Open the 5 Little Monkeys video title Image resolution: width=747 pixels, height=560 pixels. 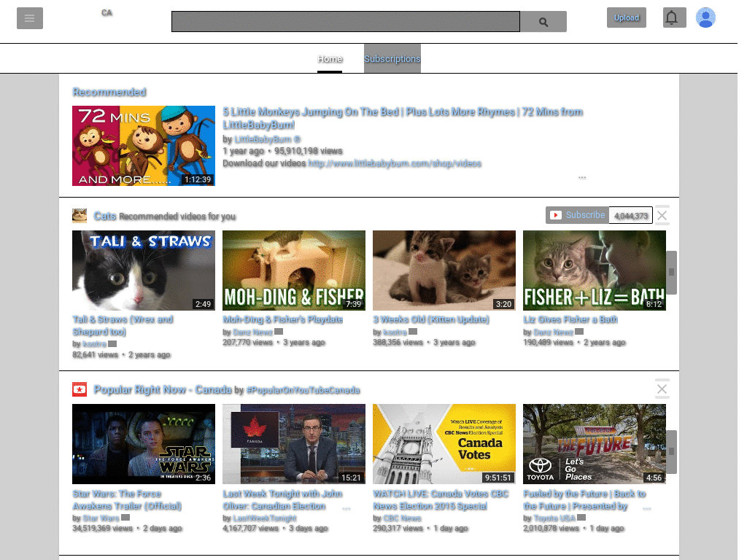403,118
